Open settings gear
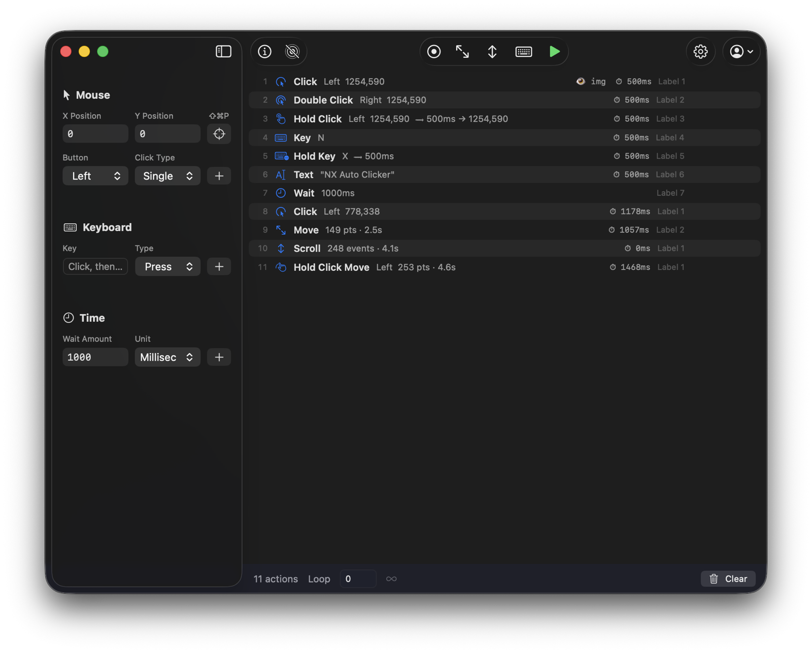 (x=700, y=51)
